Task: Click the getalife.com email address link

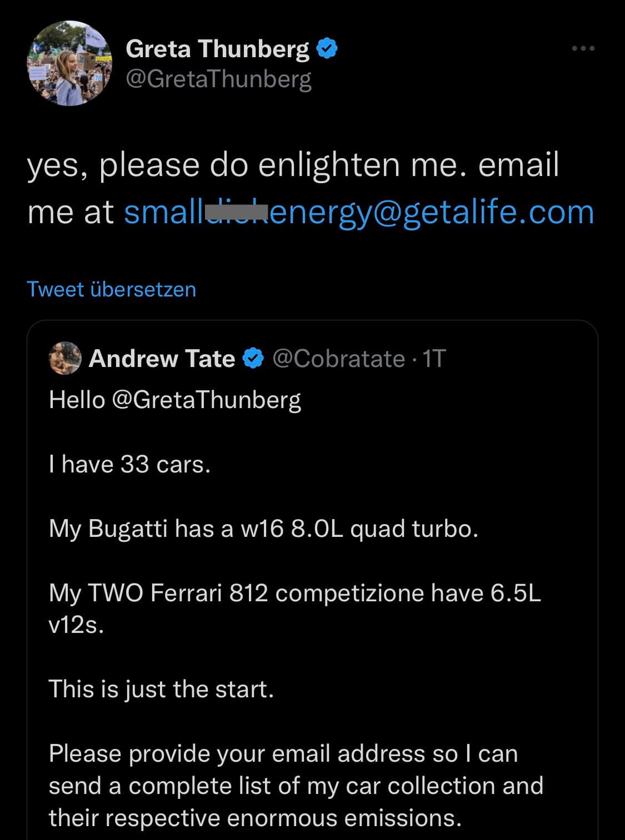Action: (x=358, y=212)
